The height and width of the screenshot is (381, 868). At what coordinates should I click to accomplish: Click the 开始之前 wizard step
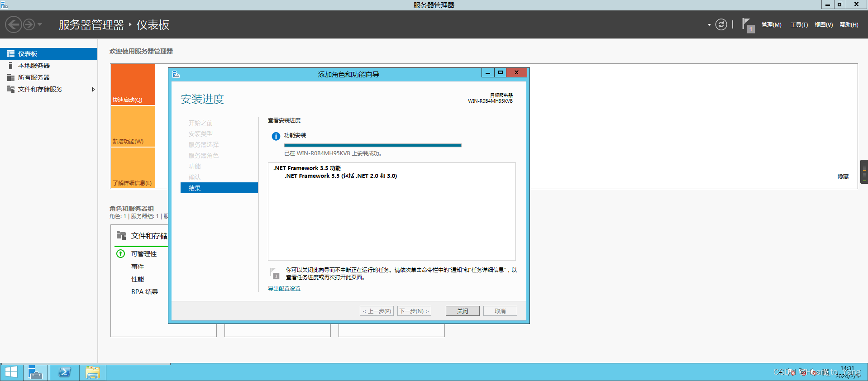point(200,123)
